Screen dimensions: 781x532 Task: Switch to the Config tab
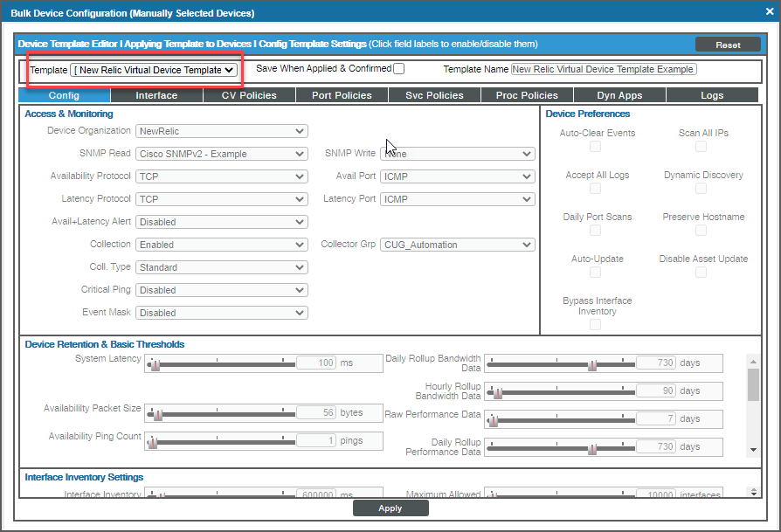pos(65,95)
